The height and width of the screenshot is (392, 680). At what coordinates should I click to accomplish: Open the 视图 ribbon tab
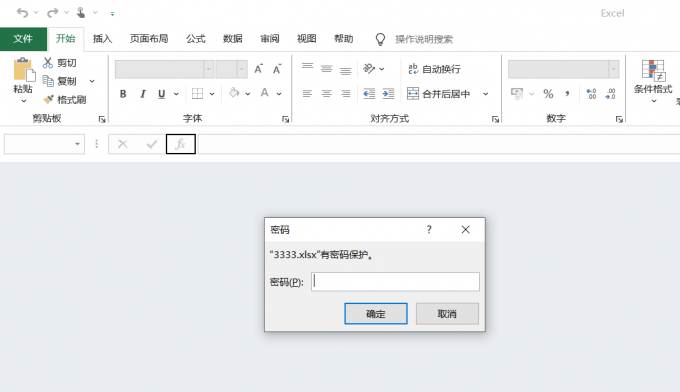point(306,39)
